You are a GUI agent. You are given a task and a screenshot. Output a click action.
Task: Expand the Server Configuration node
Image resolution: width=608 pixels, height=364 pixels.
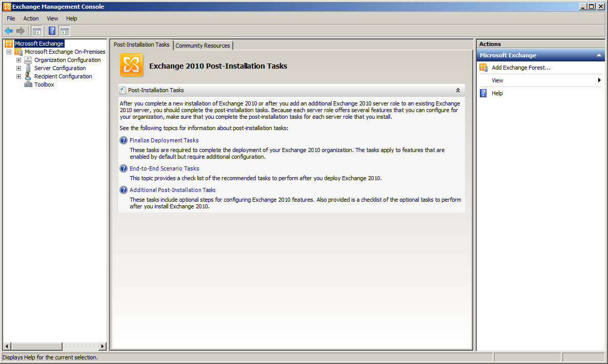[x=18, y=68]
